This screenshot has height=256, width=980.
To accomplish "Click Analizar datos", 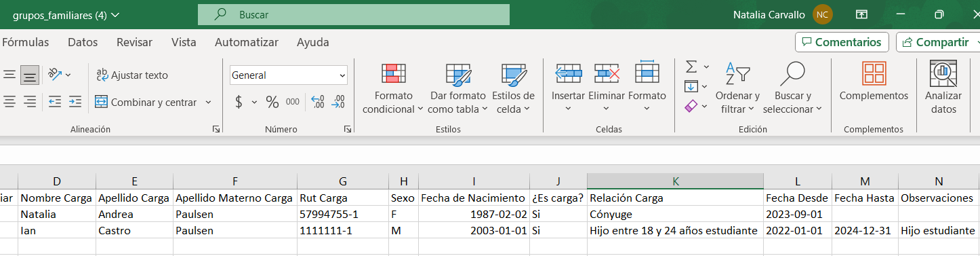I will click(943, 88).
